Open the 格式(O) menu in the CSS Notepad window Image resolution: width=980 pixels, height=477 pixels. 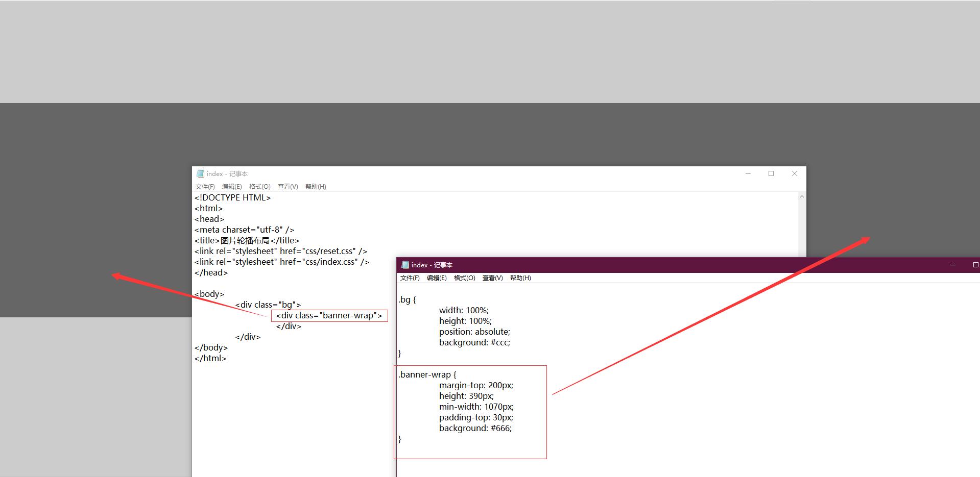coord(465,278)
